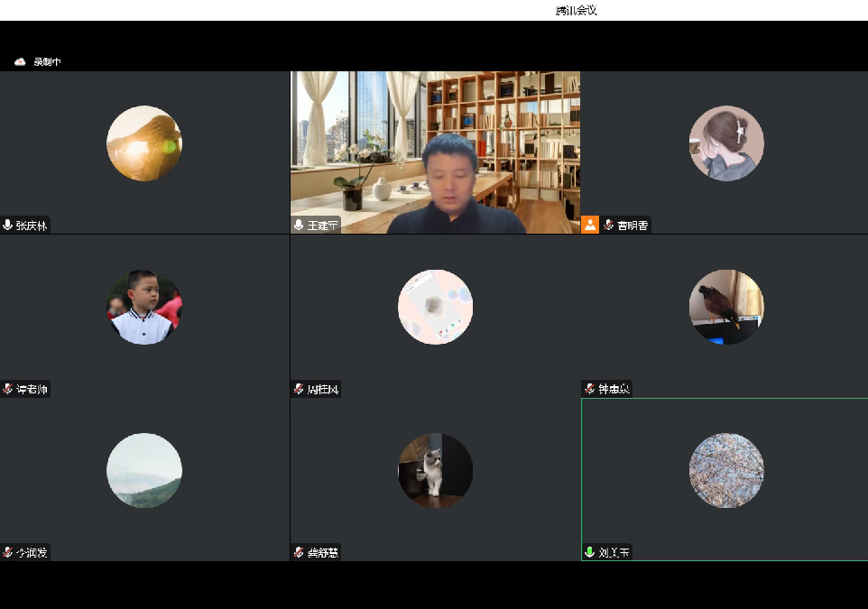Image resolution: width=868 pixels, height=609 pixels.
Task: Click muted mic icon under the cat avatar tile
Action: pyautogui.click(x=299, y=552)
